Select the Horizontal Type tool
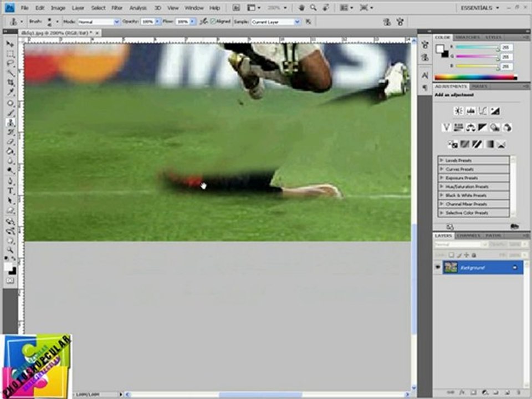The width and height of the screenshot is (532, 399). (x=10, y=191)
